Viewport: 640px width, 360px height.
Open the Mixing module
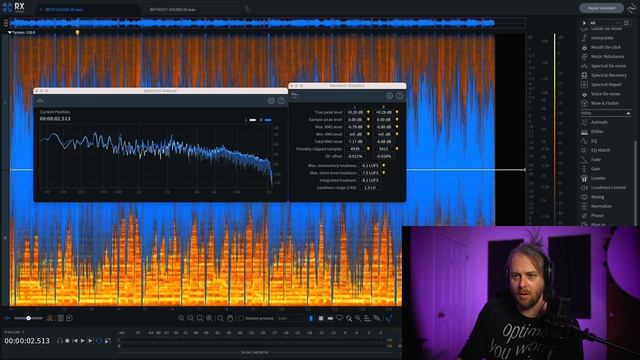pyautogui.click(x=597, y=197)
